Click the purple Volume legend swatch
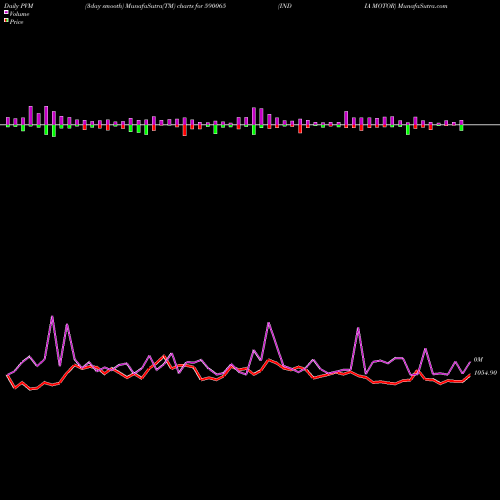The image size is (500, 500). point(6,13)
